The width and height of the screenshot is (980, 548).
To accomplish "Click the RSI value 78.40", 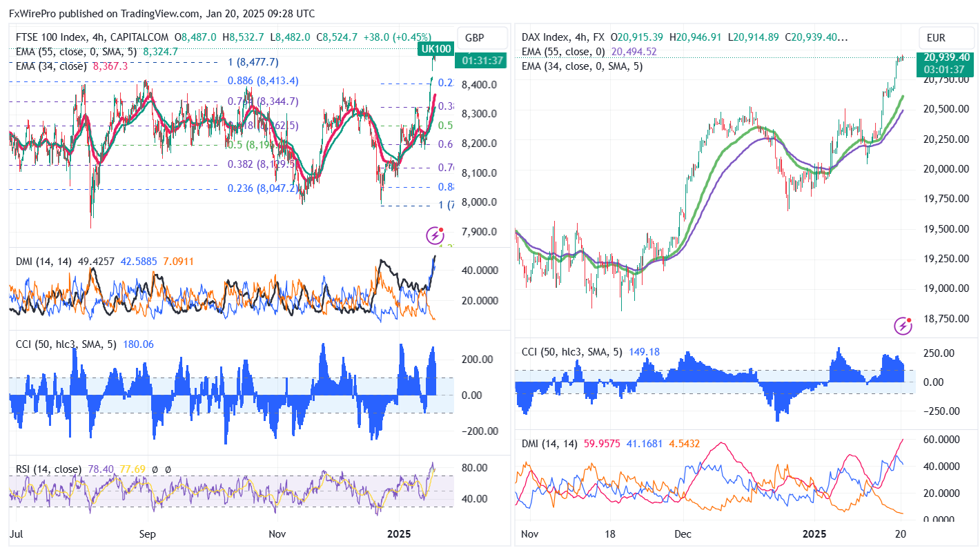I will point(100,469).
